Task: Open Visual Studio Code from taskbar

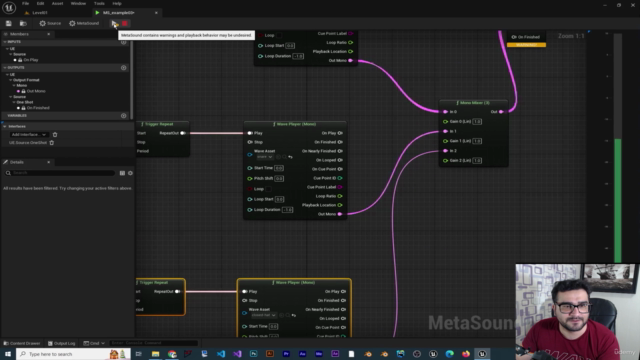Action: (221, 354)
